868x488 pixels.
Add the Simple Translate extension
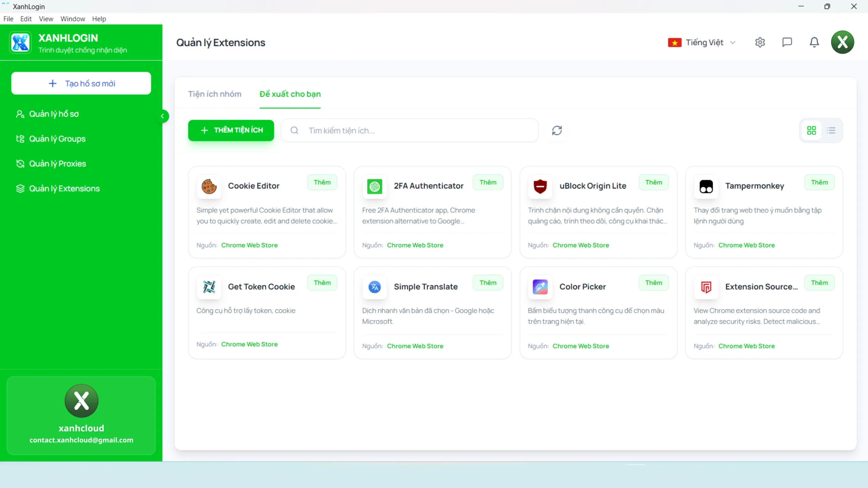pos(488,283)
